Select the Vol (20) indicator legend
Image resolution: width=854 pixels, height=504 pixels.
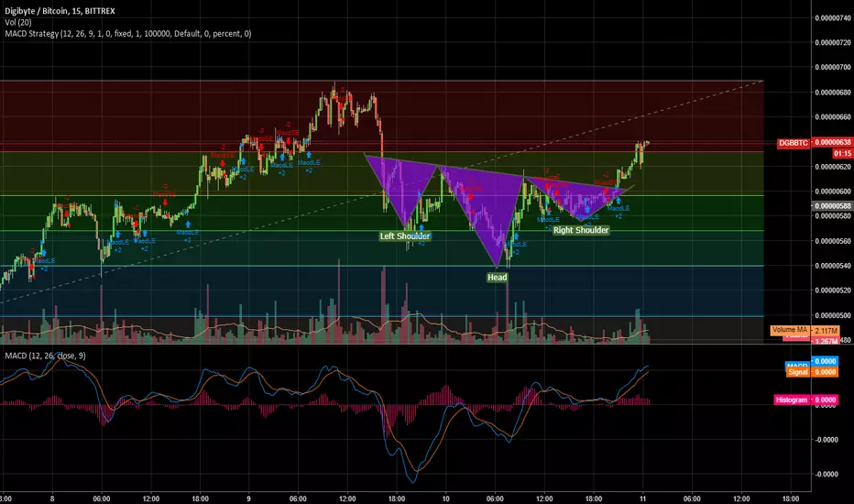[18, 22]
